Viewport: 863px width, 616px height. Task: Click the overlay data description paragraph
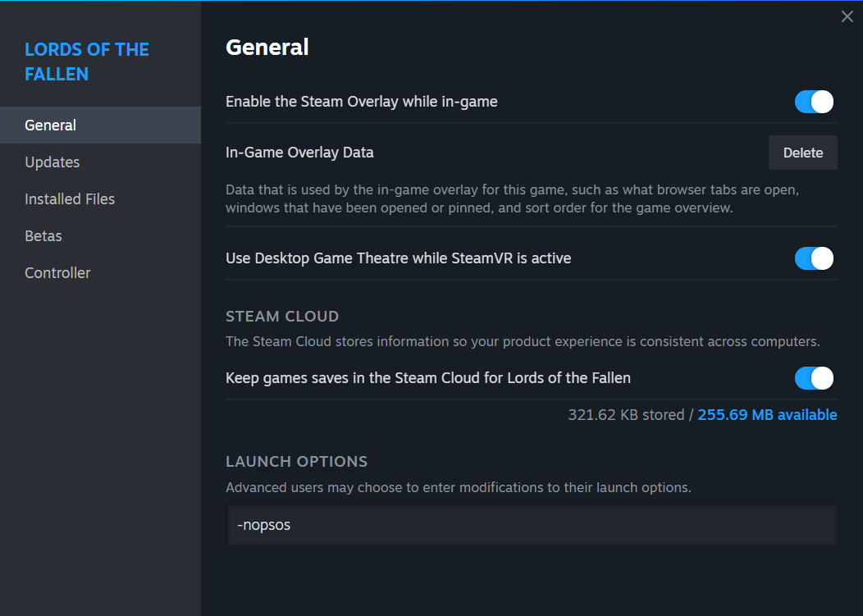[512, 198]
